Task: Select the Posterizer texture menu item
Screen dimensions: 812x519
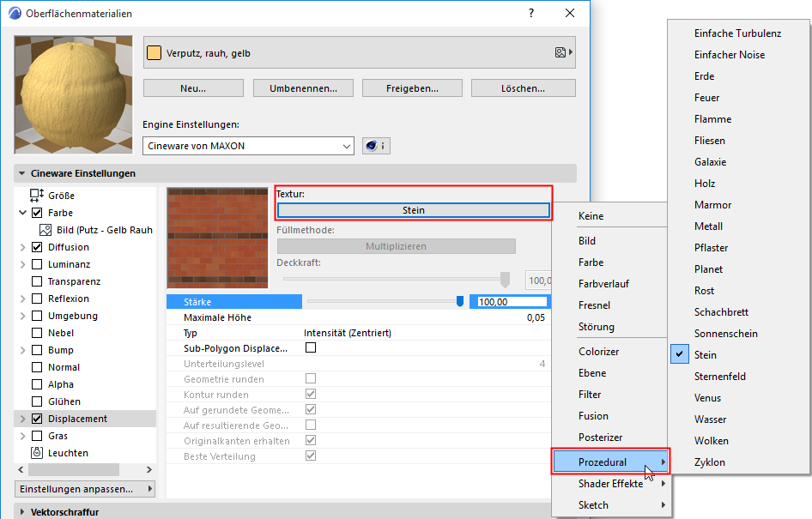Action: pyautogui.click(x=600, y=438)
